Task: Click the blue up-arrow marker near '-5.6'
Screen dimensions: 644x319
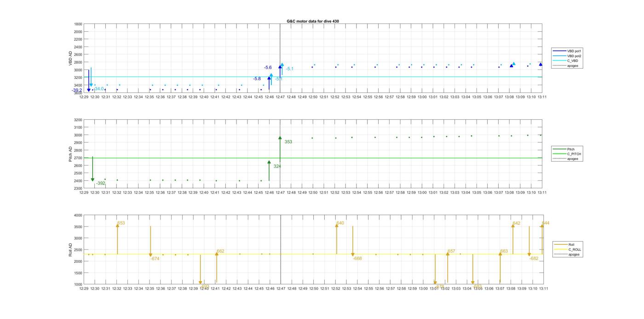Action: [x=280, y=67]
